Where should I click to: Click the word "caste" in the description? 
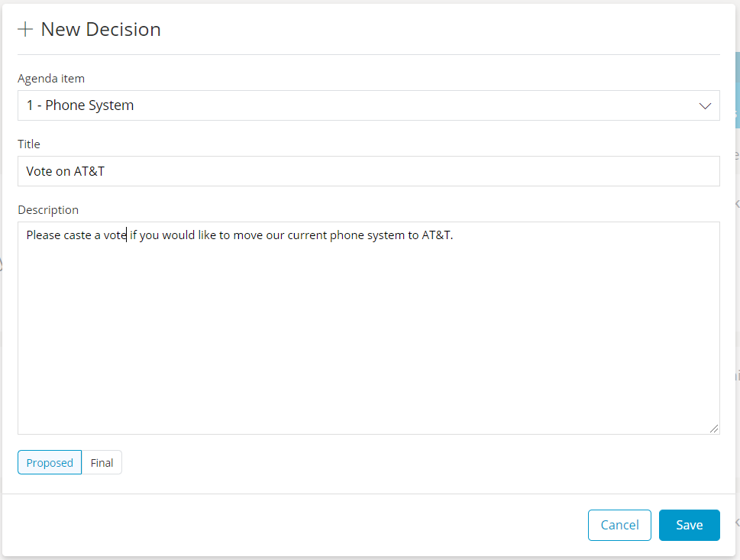(77, 235)
